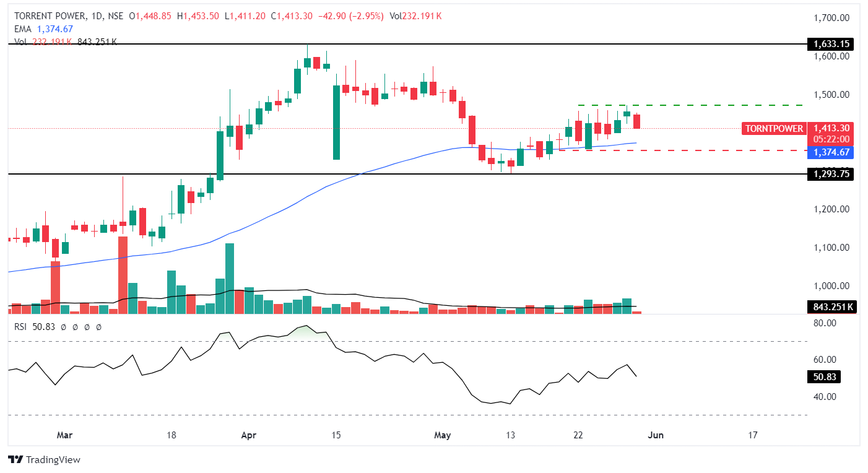This screenshot has width=868, height=473.
Task: Click the May label on time axis
Action: pos(442,435)
